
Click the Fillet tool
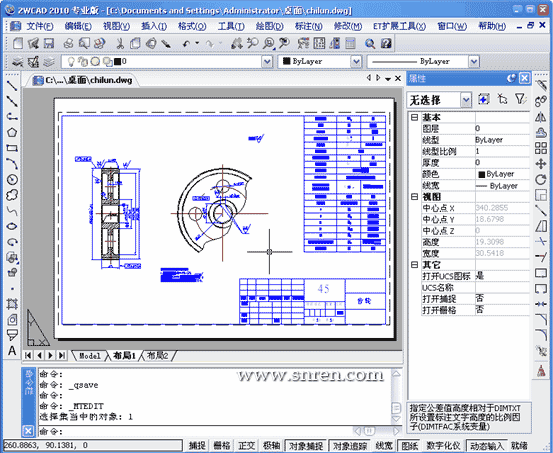[541, 335]
